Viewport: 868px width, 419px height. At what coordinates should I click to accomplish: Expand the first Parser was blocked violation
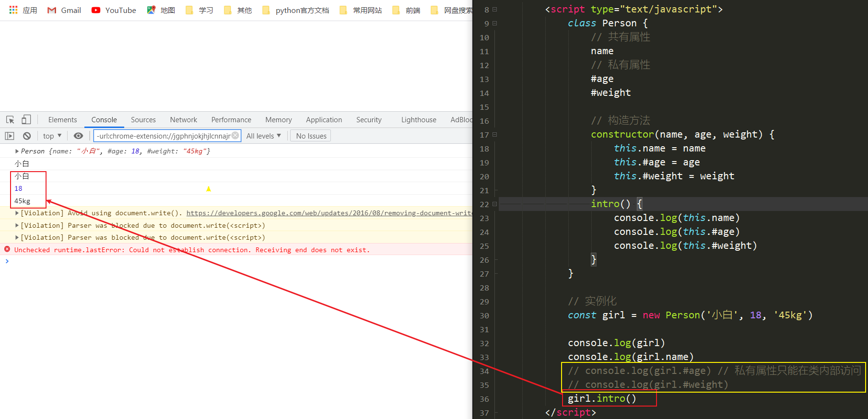click(17, 225)
